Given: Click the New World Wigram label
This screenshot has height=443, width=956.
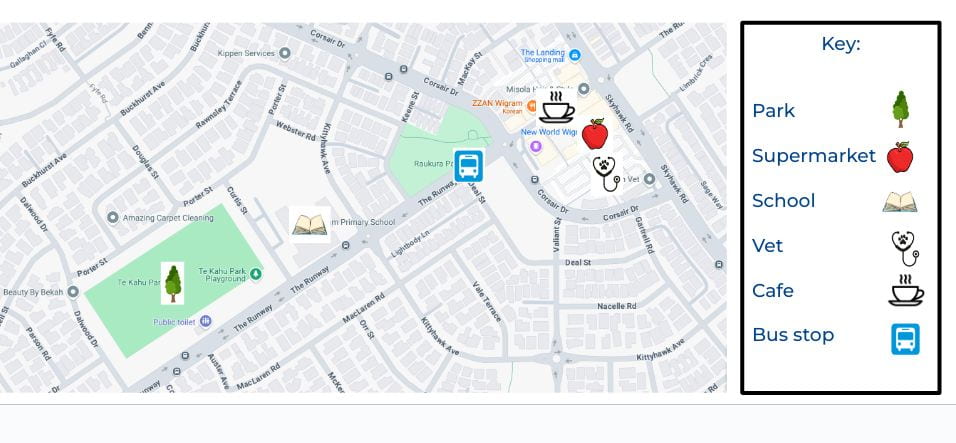Looking at the screenshot, I should [x=548, y=132].
